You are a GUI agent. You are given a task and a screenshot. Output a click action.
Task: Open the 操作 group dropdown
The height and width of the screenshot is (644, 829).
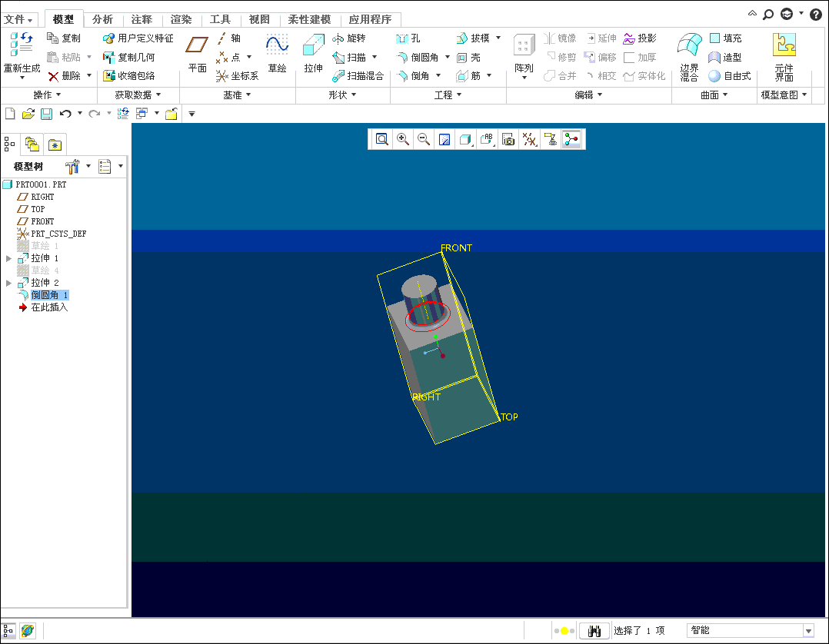point(48,95)
